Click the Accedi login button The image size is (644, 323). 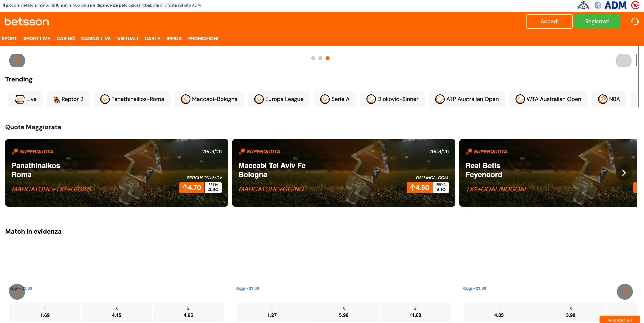[549, 22]
